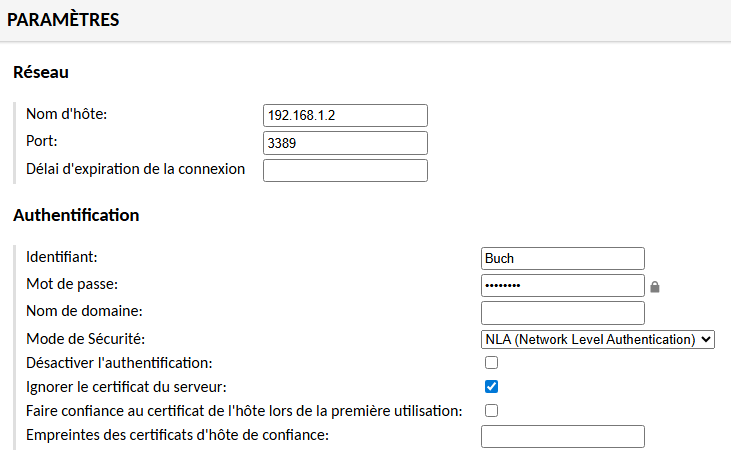Click the Authentification section heading
This screenshot has height=463, width=731.
pos(76,215)
